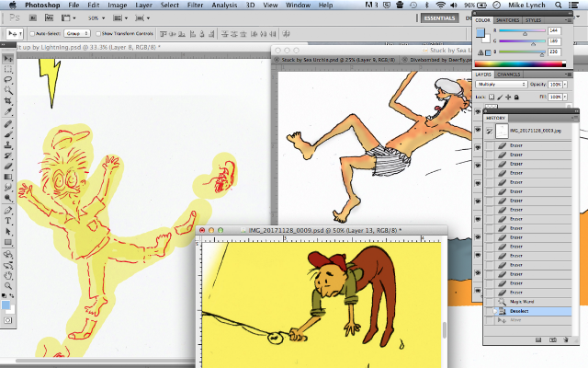
Task: Click the Essentials workspace button
Action: click(x=439, y=18)
